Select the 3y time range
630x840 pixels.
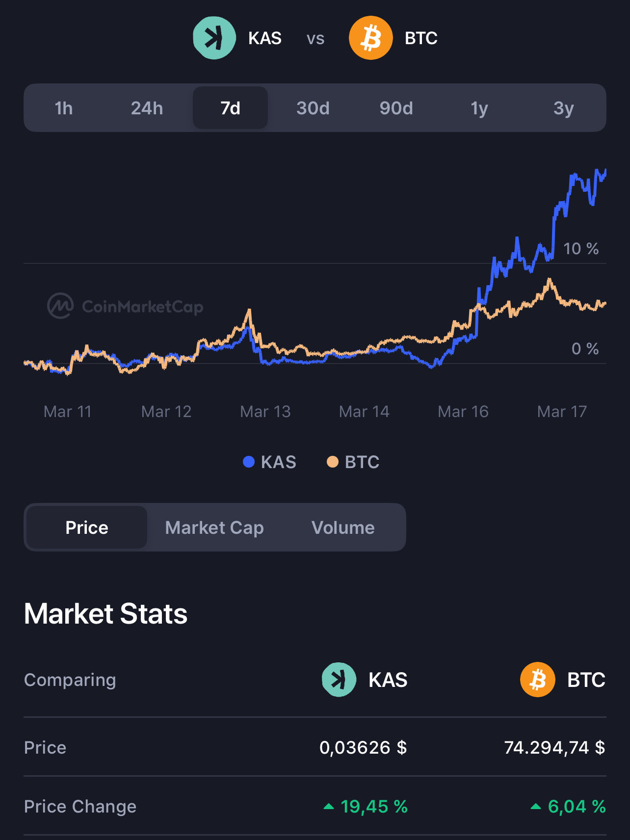(563, 108)
